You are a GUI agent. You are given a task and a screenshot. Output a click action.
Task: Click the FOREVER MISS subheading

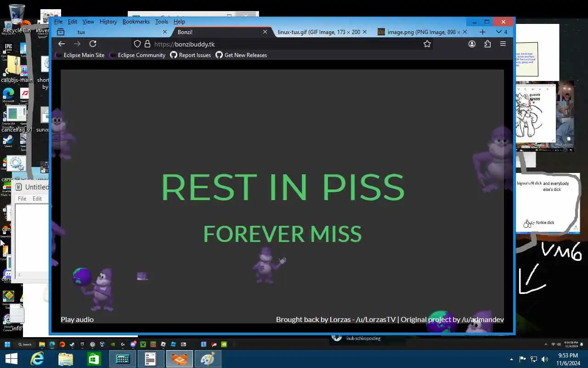283,234
